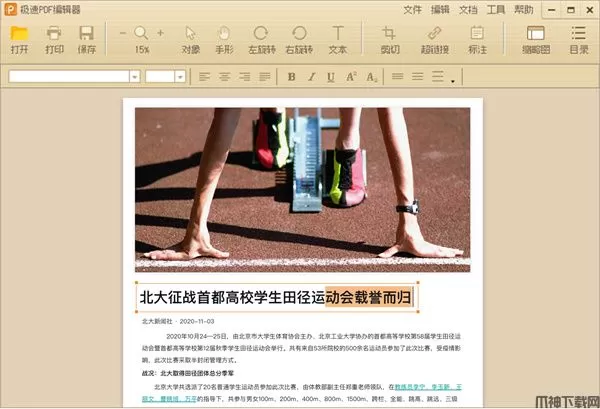
Task: Zoom in with the plus button
Action: coord(161,33)
